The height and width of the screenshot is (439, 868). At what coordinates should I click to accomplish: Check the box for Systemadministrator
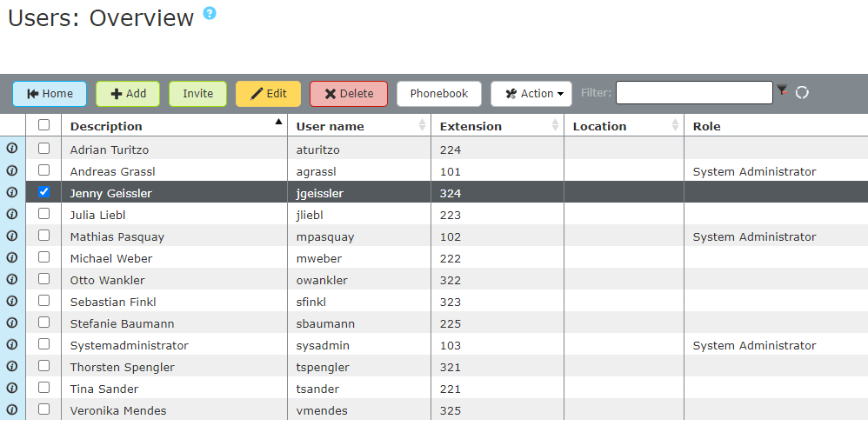pyautogui.click(x=43, y=343)
